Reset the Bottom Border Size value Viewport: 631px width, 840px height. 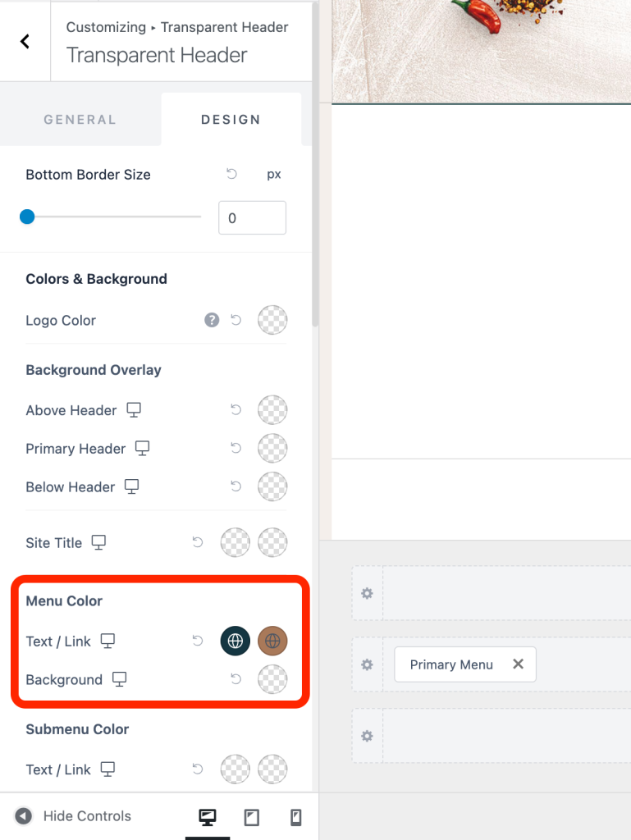231,175
